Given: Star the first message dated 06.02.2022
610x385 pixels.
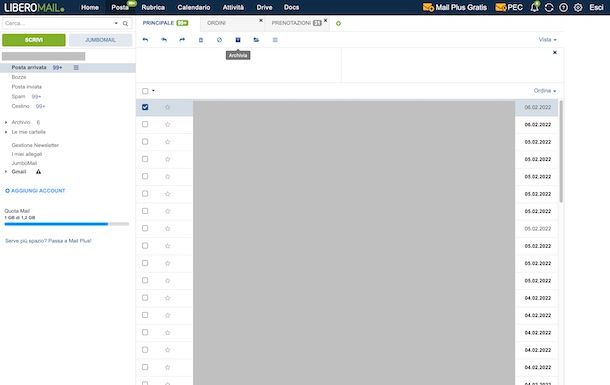Looking at the screenshot, I should tap(168, 107).
